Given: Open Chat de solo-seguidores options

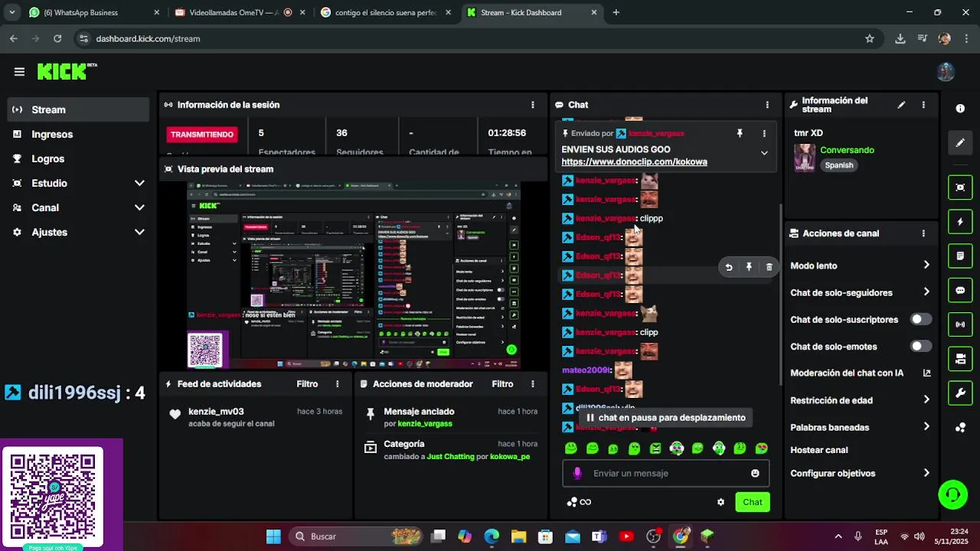Looking at the screenshot, I should (x=860, y=292).
